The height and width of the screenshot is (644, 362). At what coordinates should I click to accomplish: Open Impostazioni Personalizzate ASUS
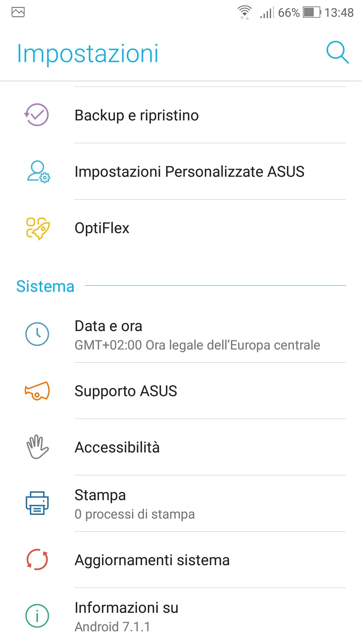[x=189, y=172]
